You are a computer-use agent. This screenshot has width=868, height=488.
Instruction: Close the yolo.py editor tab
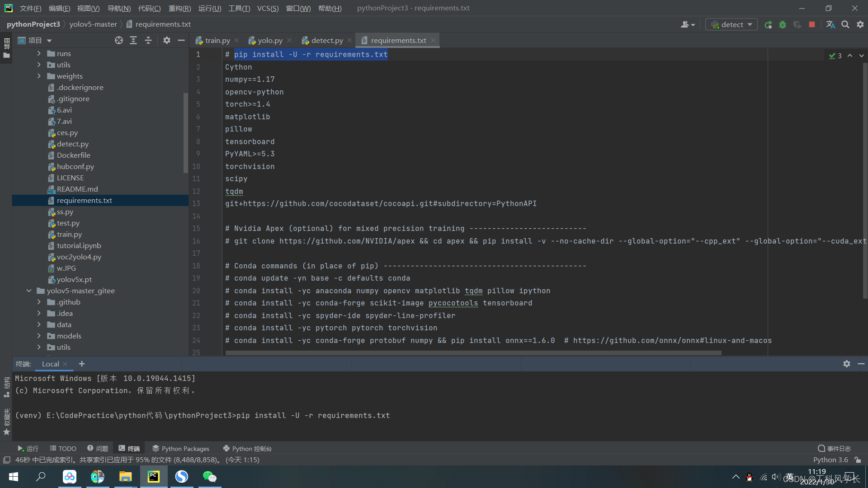coord(289,41)
